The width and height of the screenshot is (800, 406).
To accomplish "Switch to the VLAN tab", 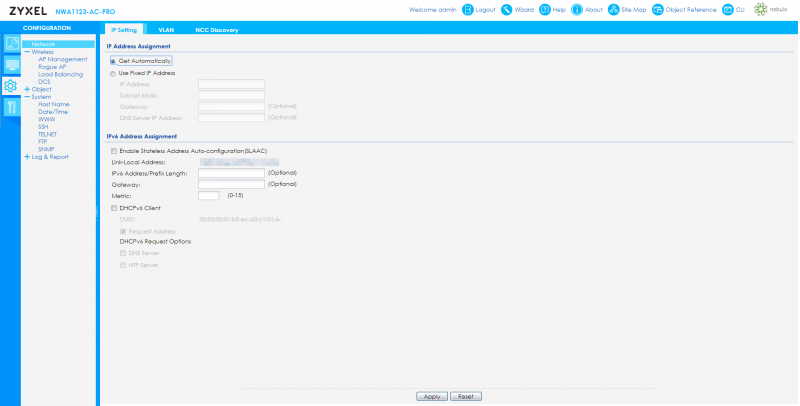I will pyautogui.click(x=166, y=30).
